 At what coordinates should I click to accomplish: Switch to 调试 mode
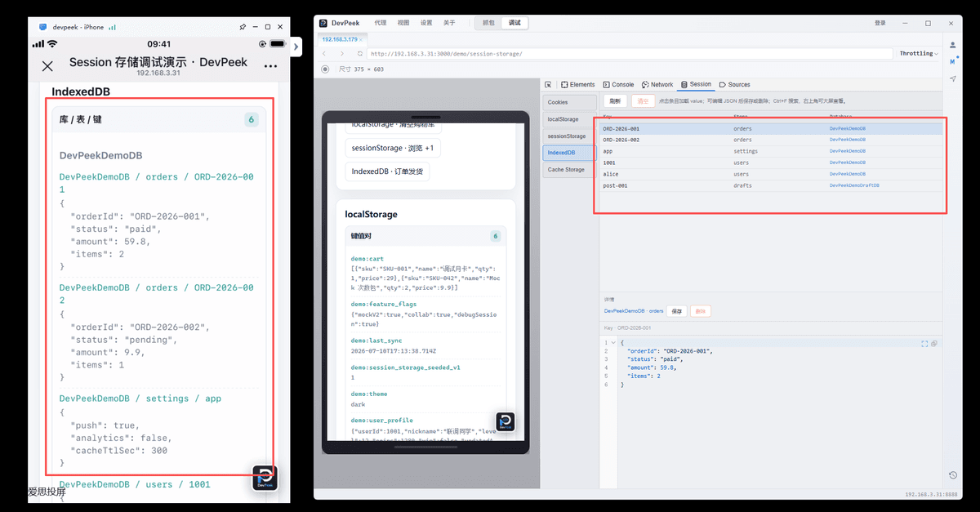pos(514,23)
